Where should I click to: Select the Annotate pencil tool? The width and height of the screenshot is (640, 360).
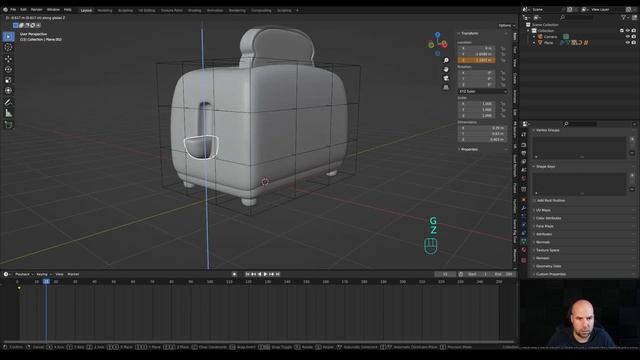tap(8, 102)
